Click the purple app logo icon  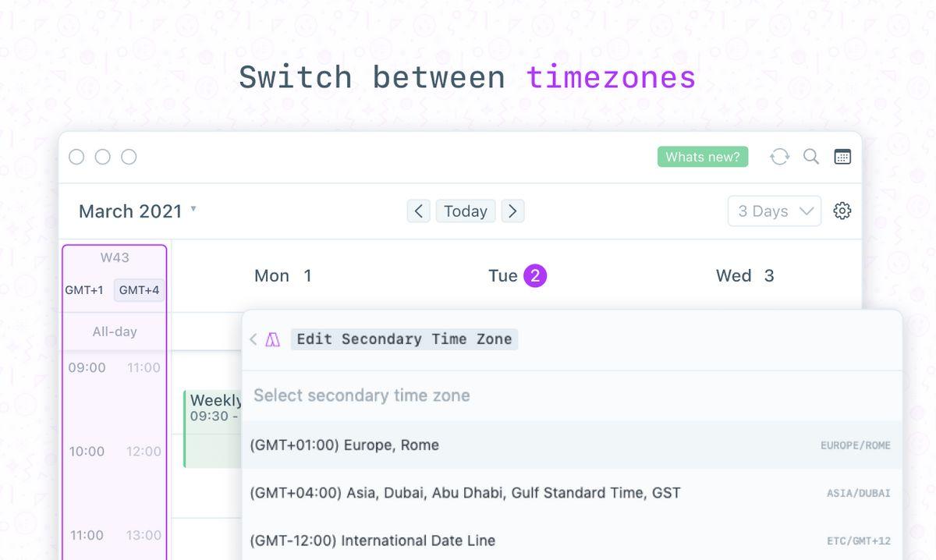pos(272,339)
